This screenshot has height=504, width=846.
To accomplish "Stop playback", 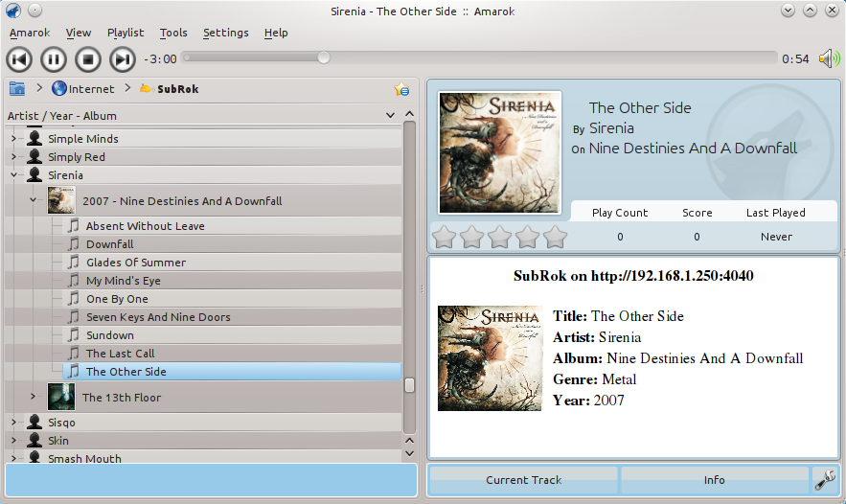I will coord(88,59).
